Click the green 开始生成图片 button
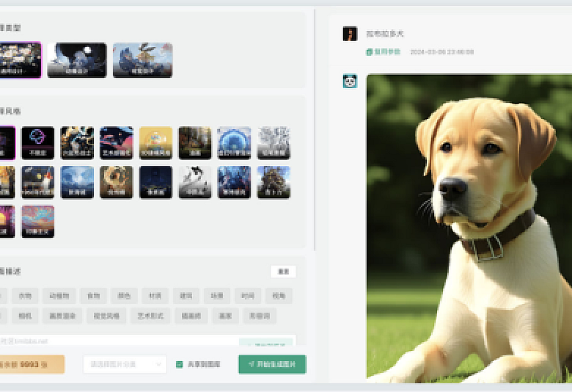 tap(272, 364)
